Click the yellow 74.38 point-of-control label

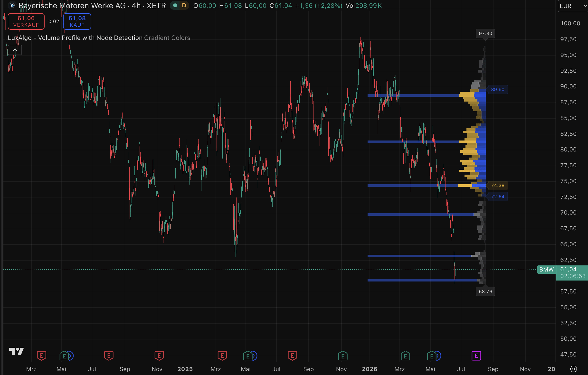[x=497, y=186]
